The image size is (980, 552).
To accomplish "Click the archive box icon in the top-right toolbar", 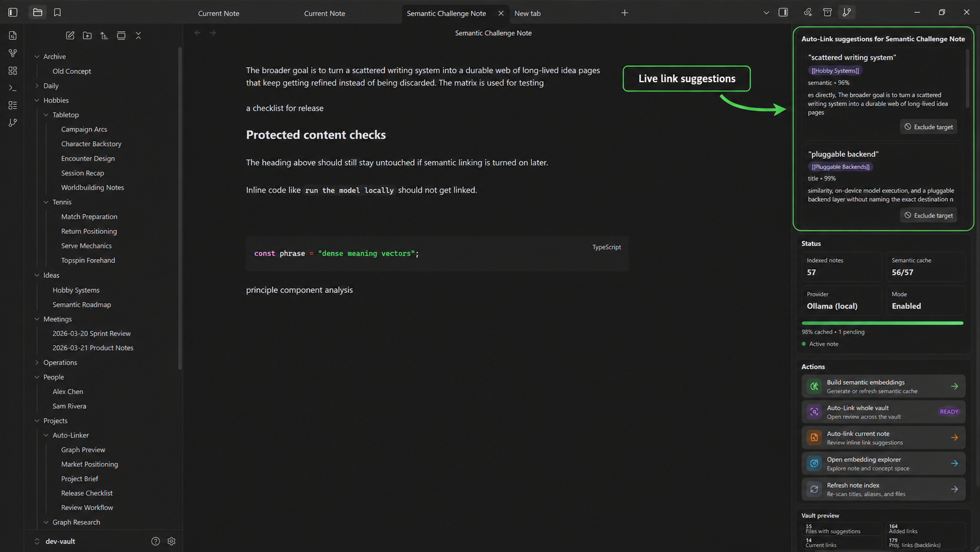I will (x=828, y=12).
